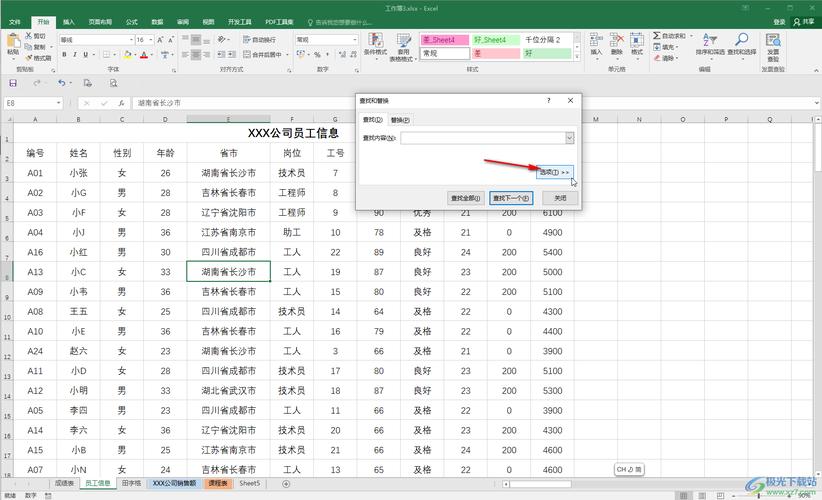Image resolution: width=822 pixels, height=500 pixels.
Task: Apply percent style format
Action: 317,55
